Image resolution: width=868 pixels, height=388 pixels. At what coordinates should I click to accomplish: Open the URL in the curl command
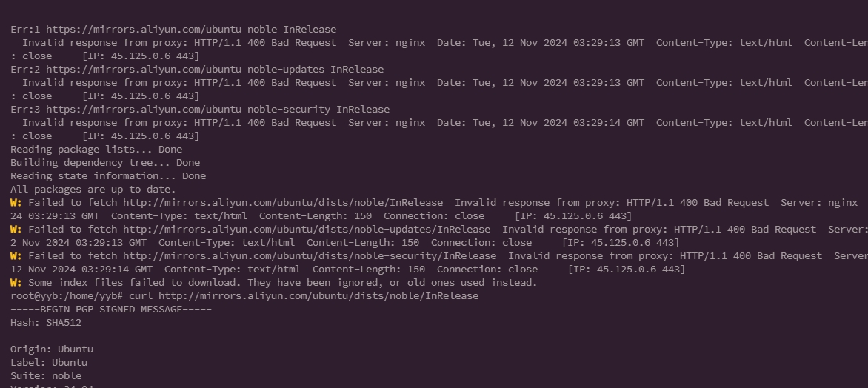click(x=318, y=296)
